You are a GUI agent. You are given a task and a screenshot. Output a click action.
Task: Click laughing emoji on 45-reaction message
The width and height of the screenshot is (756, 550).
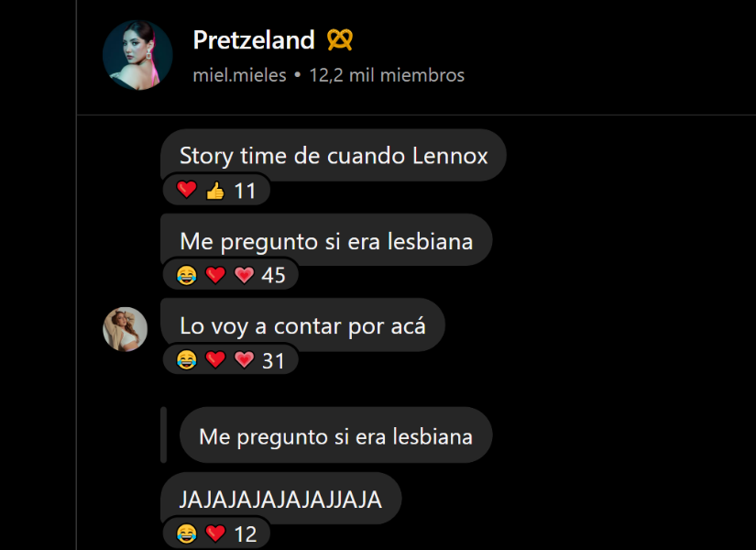click(187, 276)
